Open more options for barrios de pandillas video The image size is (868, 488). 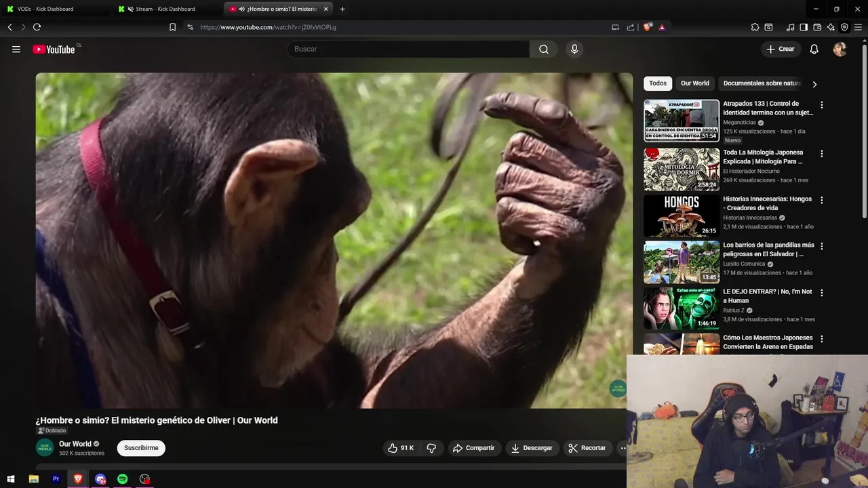(x=821, y=246)
